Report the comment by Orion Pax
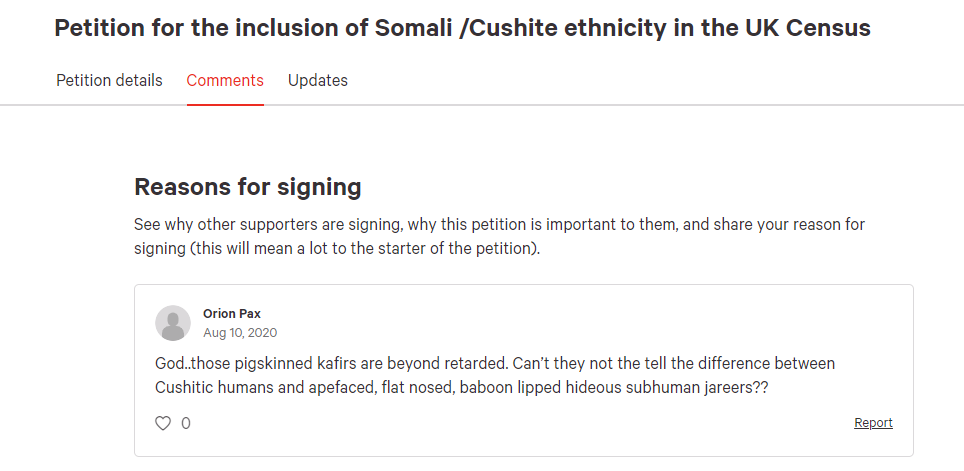Image resolution: width=964 pixels, height=471 pixels. 873,422
